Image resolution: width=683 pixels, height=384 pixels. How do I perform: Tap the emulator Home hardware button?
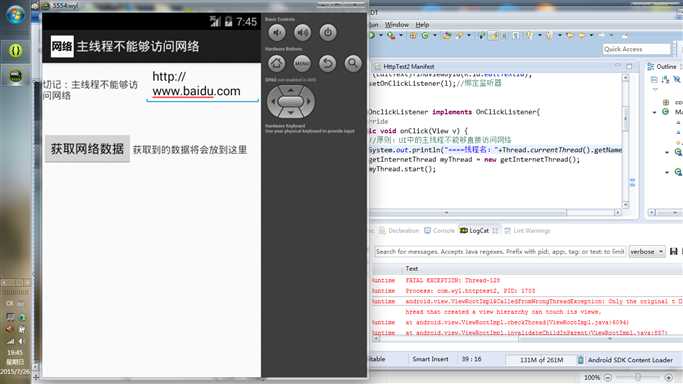(x=277, y=64)
